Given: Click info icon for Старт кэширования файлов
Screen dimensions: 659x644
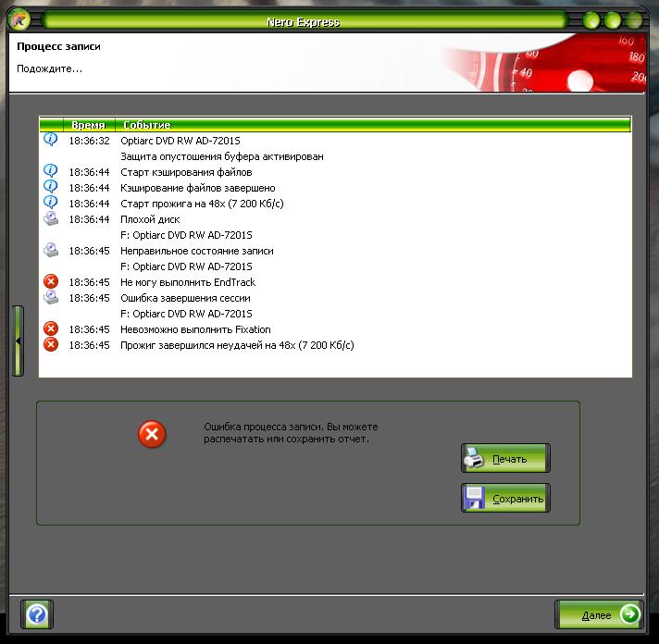Looking at the screenshot, I should click(x=50, y=170).
